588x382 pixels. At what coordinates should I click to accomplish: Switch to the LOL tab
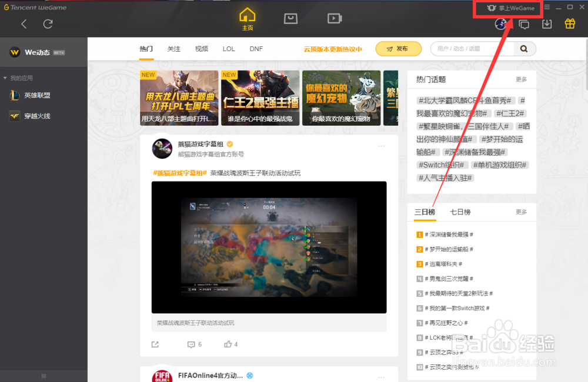coord(229,49)
